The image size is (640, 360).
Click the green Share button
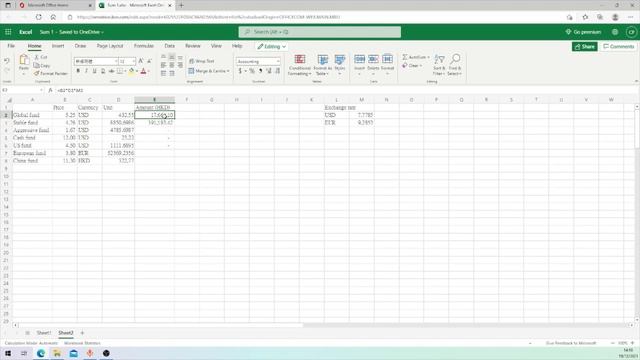(x=584, y=47)
